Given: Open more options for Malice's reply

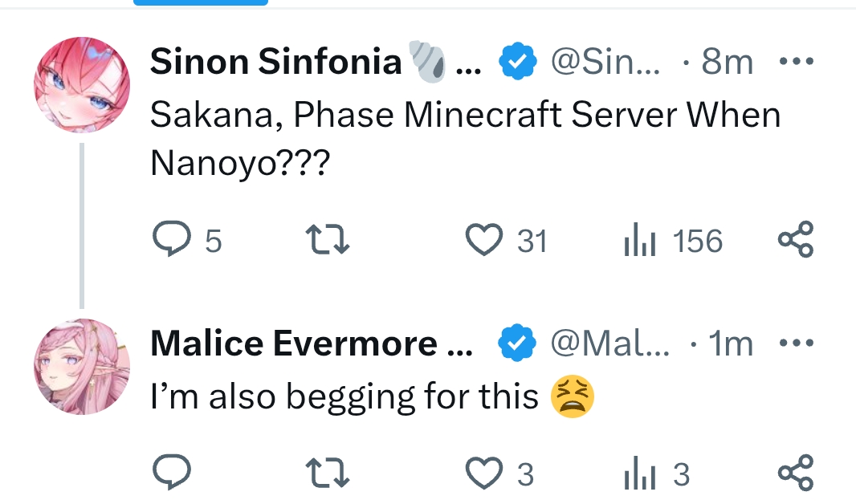Looking at the screenshot, I should (x=797, y=344).
